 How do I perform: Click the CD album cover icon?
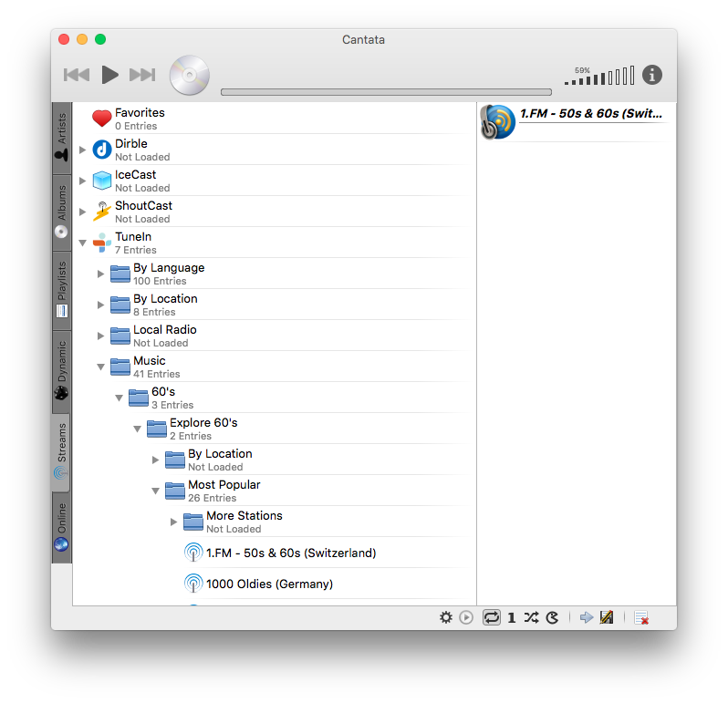coord(190,75)
